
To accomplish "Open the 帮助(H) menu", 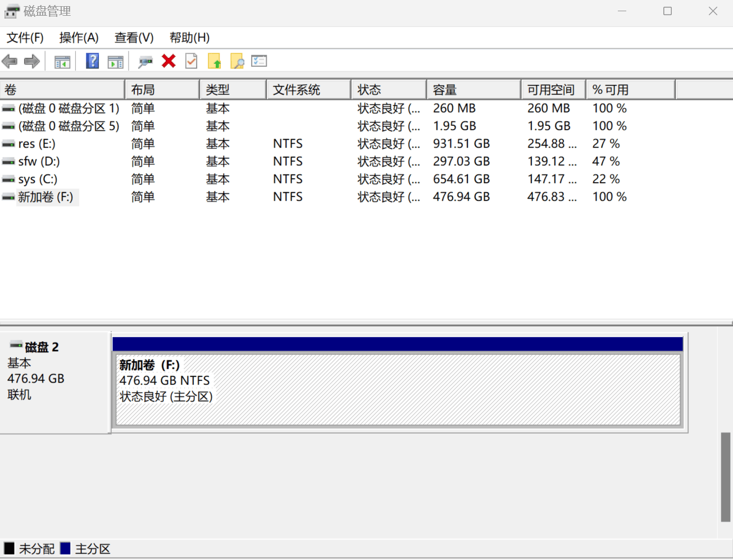I will [x=189, y=38].
